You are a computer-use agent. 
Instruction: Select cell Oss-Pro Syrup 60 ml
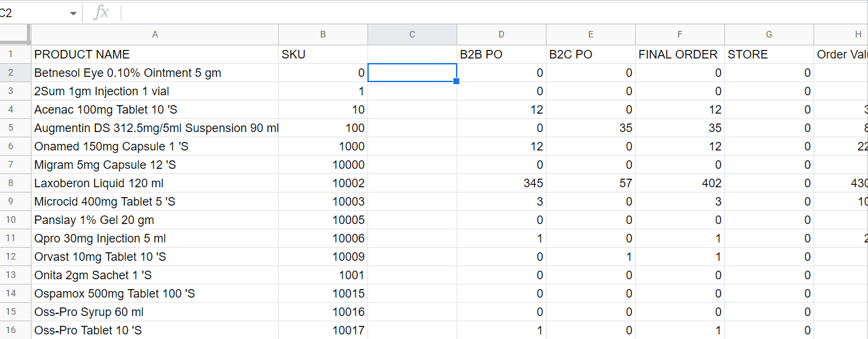pos(155,312)
